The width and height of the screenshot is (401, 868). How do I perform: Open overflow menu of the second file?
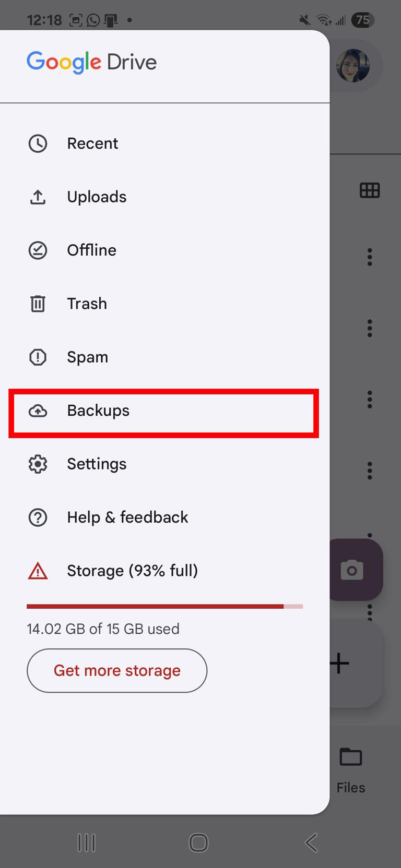click(370, 328)
